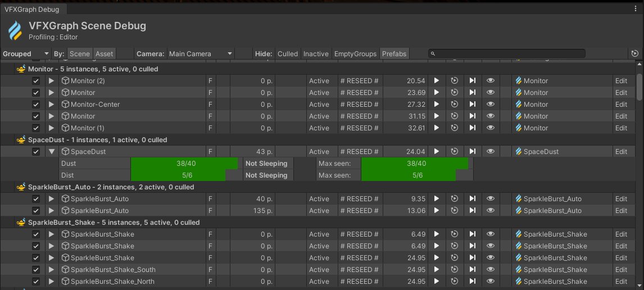Uncheck the Monitor (1) checkbox
This screenshot has width=644, height=290.
coord(36,128)
